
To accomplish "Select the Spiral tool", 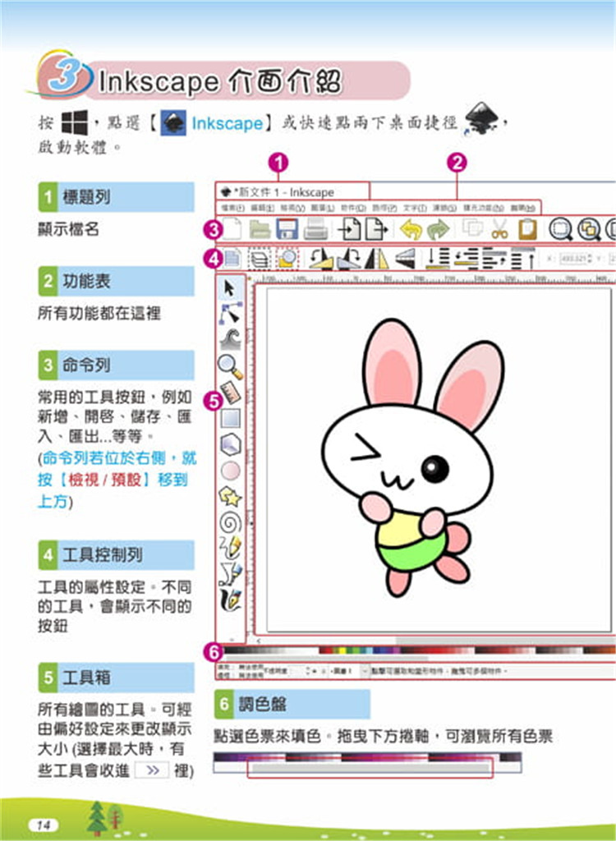I will tap(231, 523).
